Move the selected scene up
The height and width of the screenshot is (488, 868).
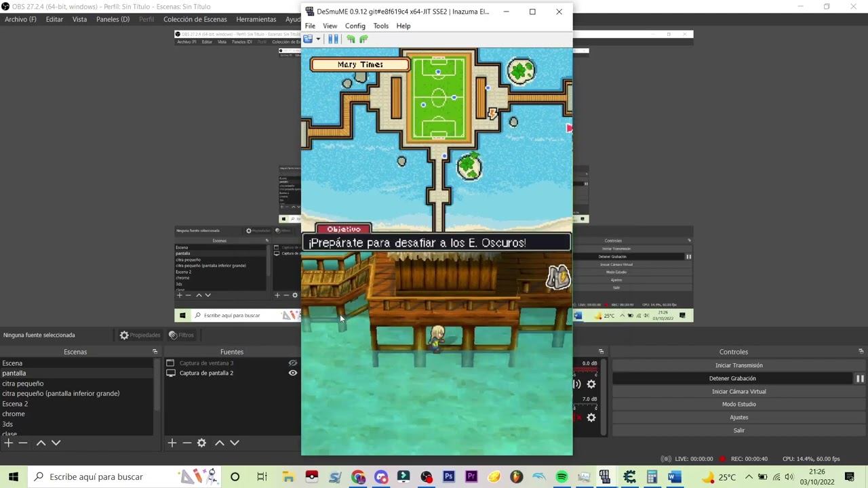(x=41, y=443)
